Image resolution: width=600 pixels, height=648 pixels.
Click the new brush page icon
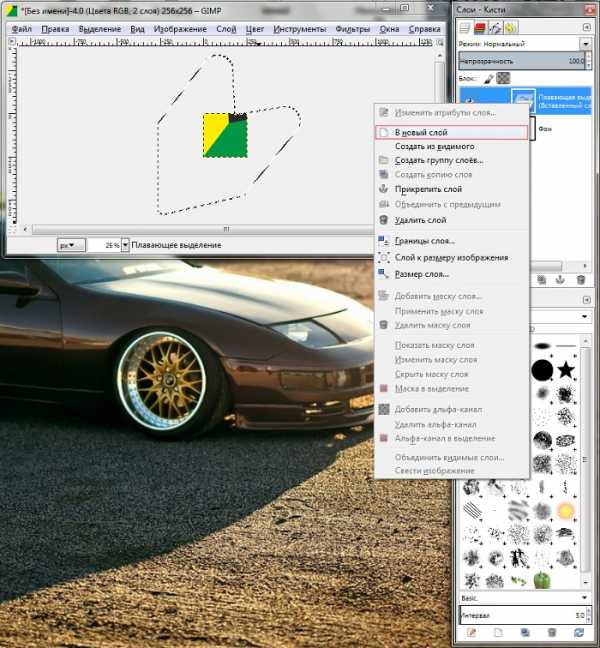[498, 632]
